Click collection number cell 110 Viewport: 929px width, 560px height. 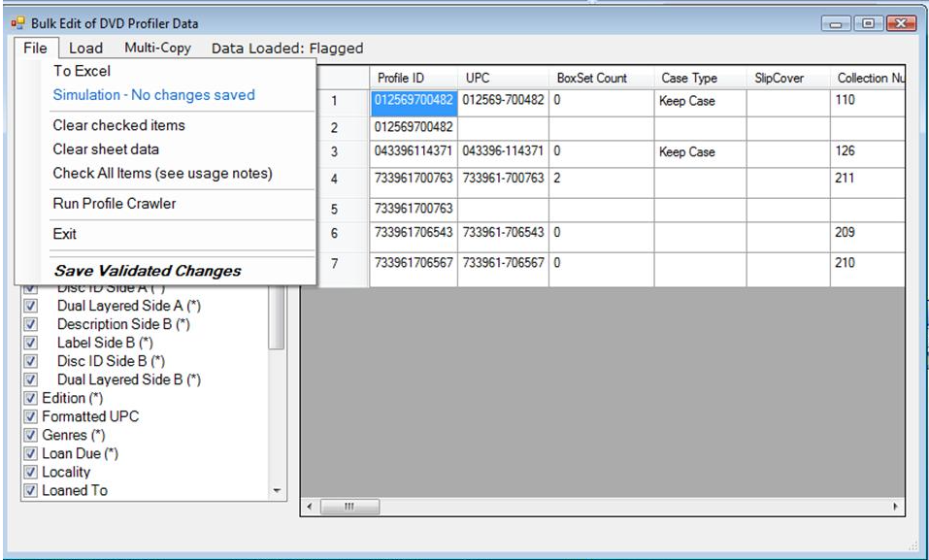click(867, 102)
